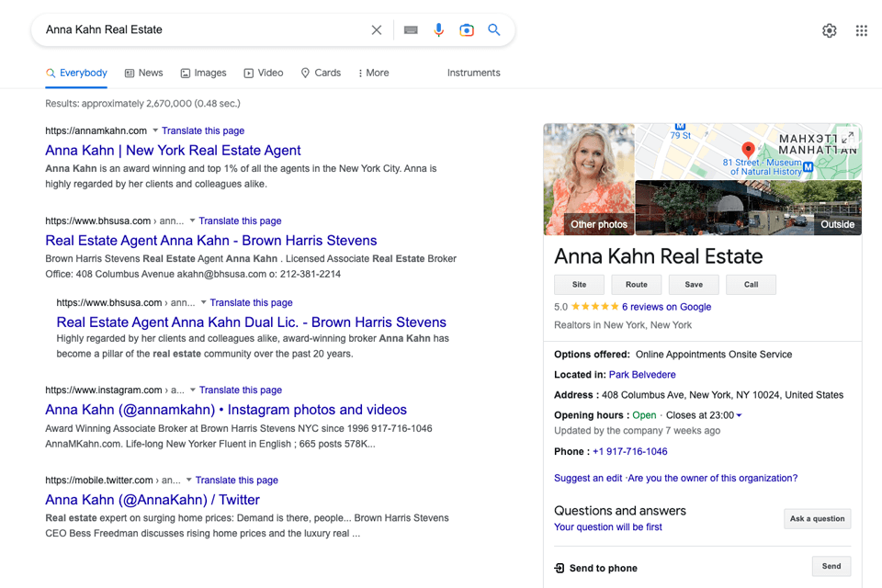Click the red map pin marker
The image size is (882, 588).
point(748,149)
